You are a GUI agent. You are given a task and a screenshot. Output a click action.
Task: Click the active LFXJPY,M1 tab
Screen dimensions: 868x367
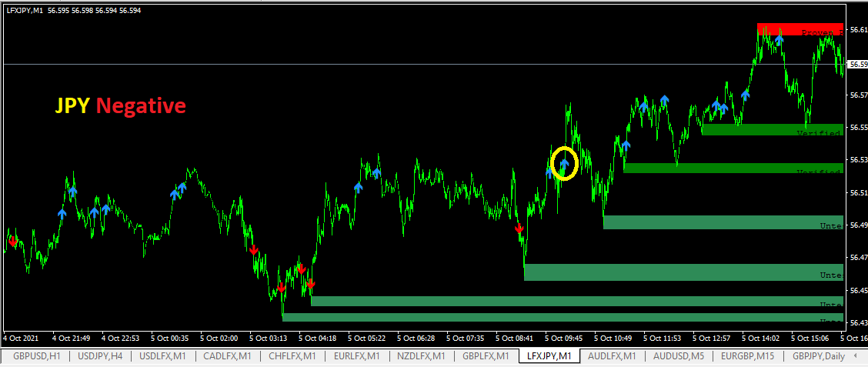[x=549, y=356]
